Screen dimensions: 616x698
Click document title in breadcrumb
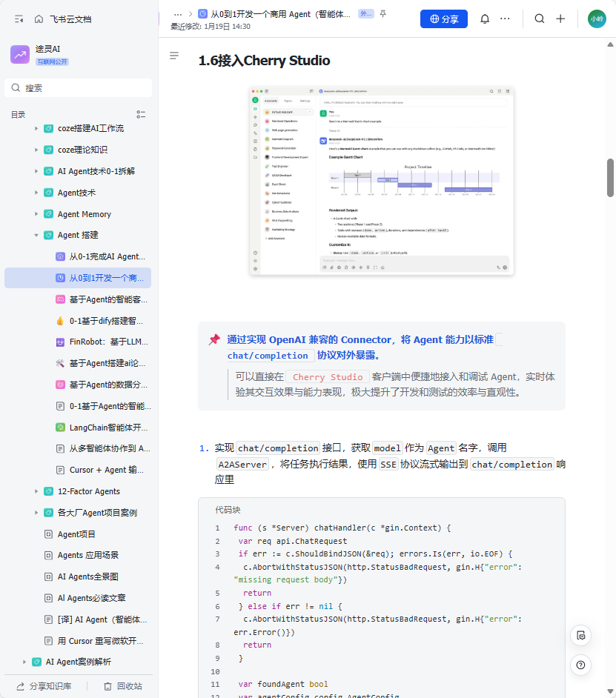pyautogui.click(x=281, y=14)
